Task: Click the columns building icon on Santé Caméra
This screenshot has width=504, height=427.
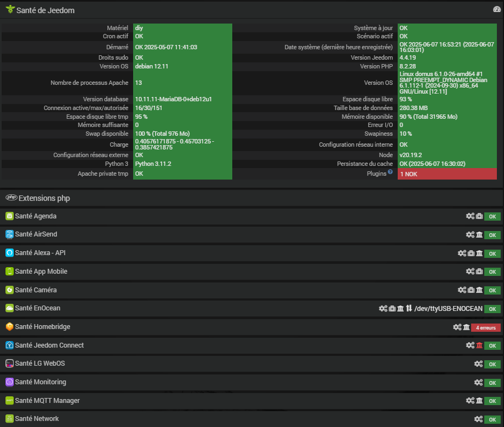Action: (x=479, y=290)
